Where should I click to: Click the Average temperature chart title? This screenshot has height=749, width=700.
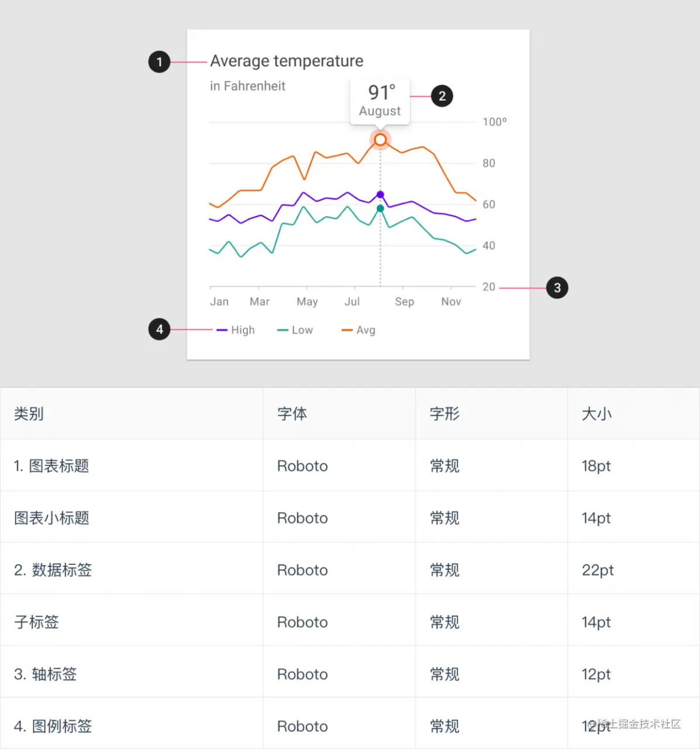287,61
